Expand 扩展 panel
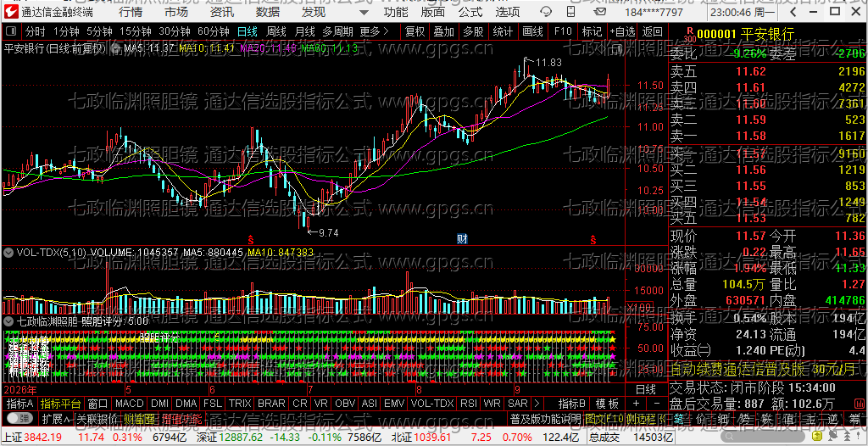The height and width of the screenshot is (446, 868). coord(55,418)
